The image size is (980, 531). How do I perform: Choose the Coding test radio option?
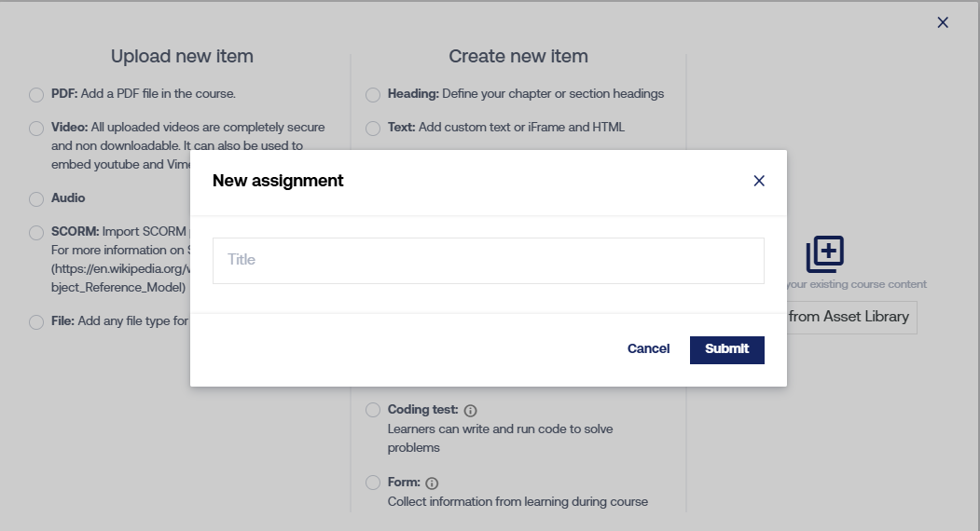[x=373, y=410]
